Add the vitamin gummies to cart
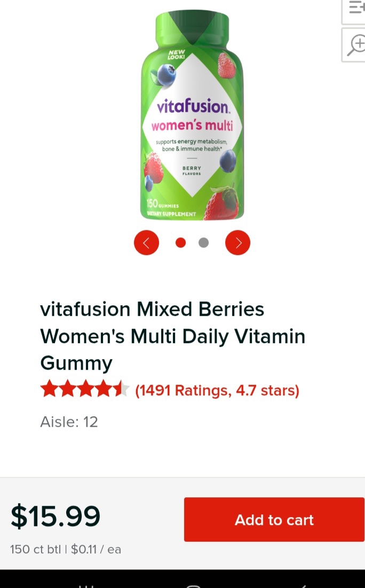 coord(274,519)
